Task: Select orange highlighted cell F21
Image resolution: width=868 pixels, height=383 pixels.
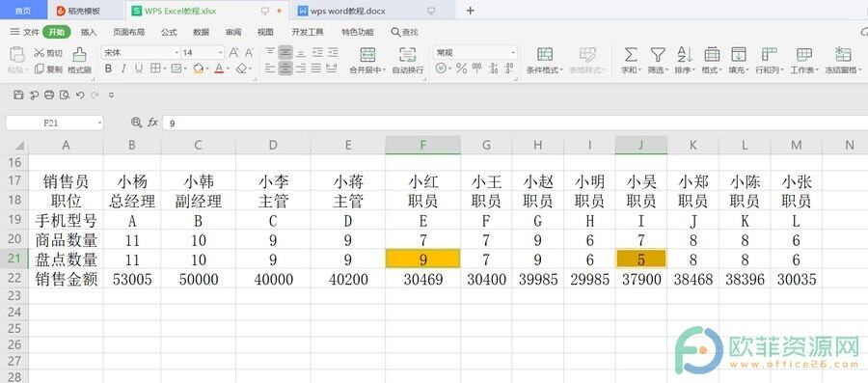Action: [x=423, y=259]
